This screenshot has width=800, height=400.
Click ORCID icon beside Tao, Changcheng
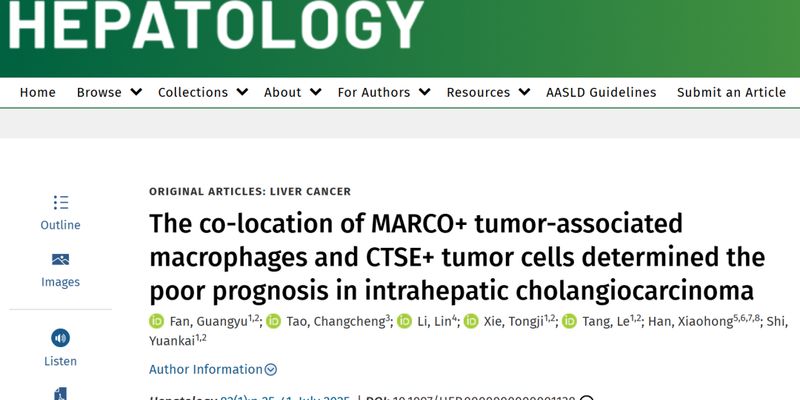tap(273, 322)
